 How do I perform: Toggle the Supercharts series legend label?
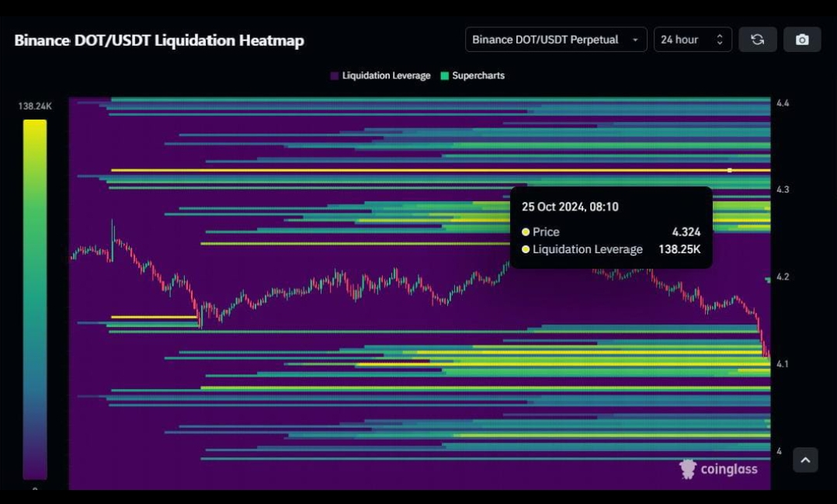pos(478,76)
